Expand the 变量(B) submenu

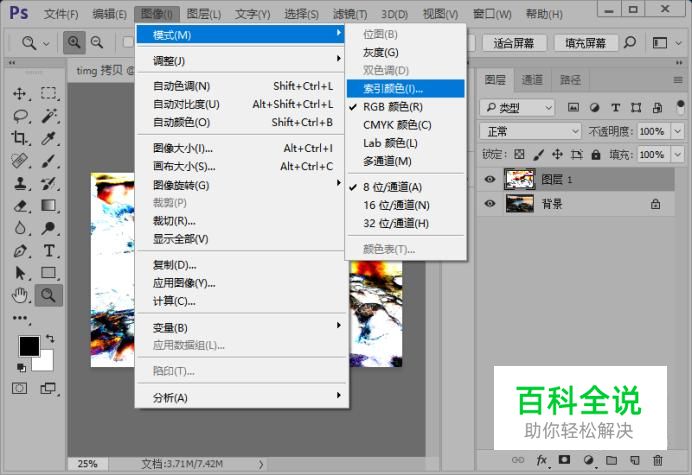pos(242,328)
